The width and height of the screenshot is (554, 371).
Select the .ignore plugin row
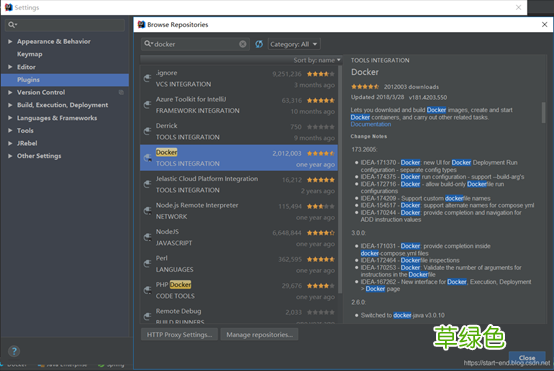click(x=239, y=78)
